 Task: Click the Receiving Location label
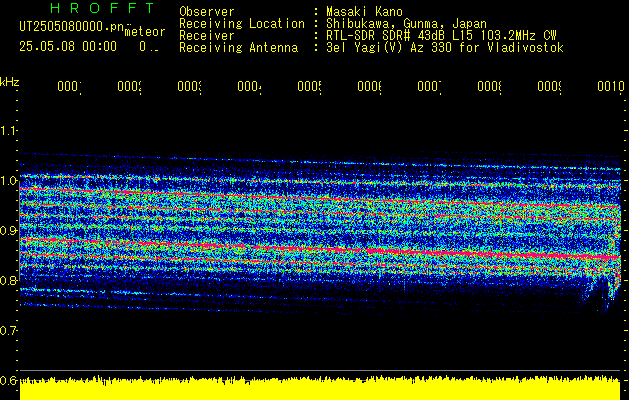tap(242, 24)
